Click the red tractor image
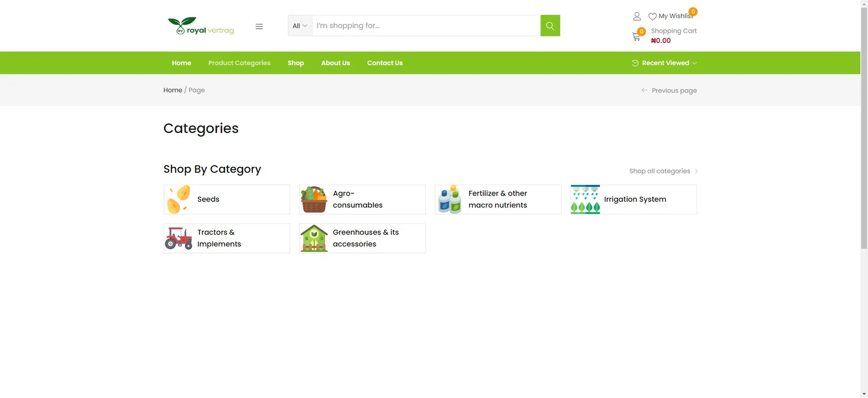Image resolution: width=868 pixels, height=398 pixels. [178, 238]
